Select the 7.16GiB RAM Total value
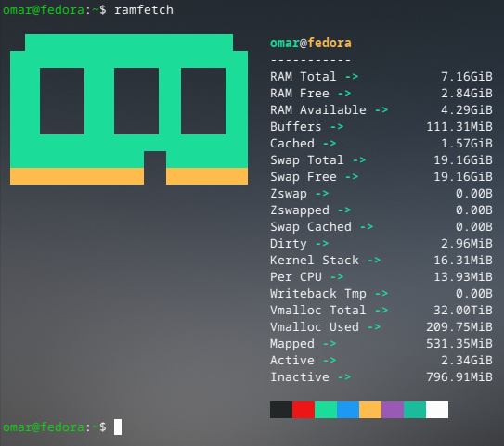The image size is (504, 446). point(466,76)
